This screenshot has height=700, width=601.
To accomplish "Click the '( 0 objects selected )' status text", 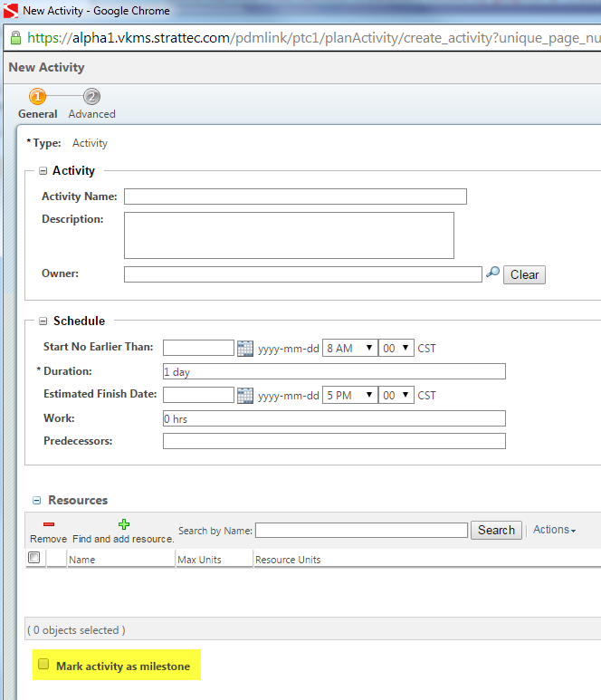I will coord(76,630).
